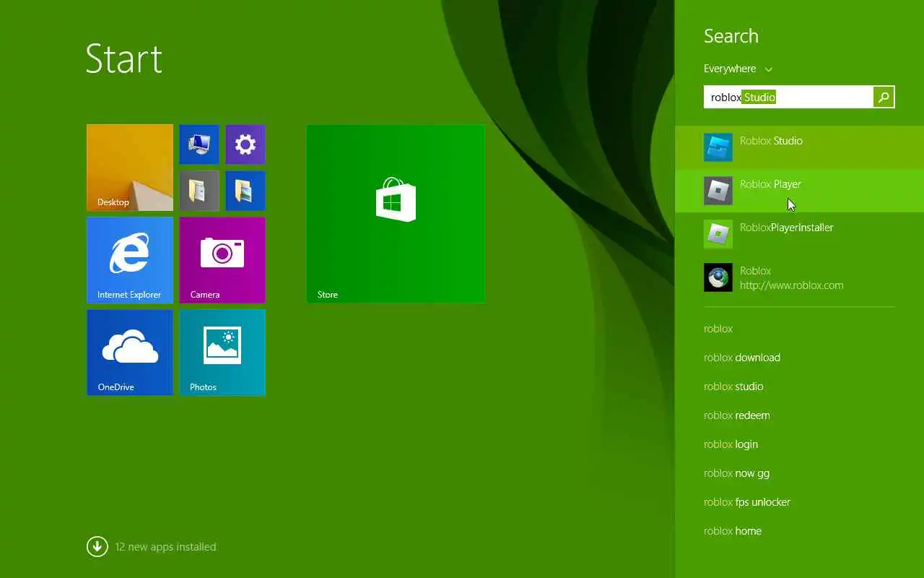Click the '12 new apps installed' text
Image resolution: width=924 pixels, height=578 pixels.
click(x=165, y=547)
